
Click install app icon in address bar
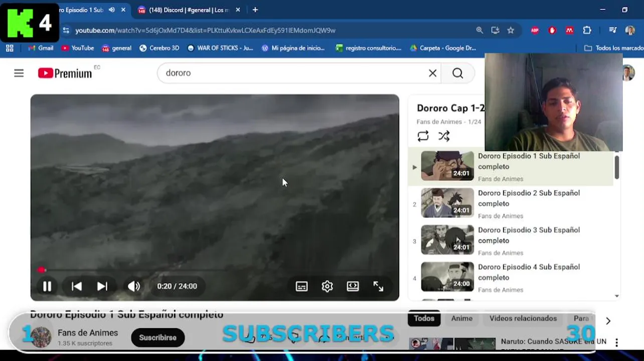click(495, 31)
